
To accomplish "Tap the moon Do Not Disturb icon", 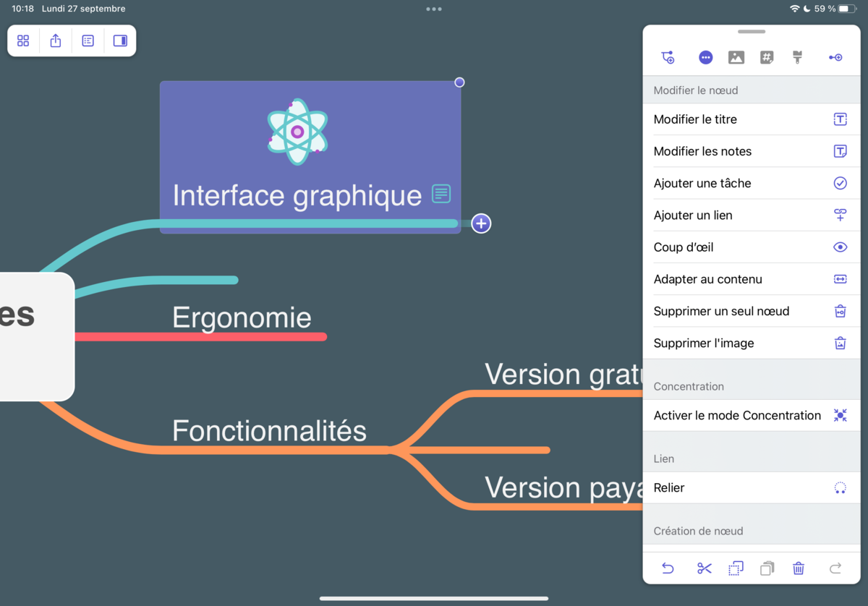I will coord(807,9).
